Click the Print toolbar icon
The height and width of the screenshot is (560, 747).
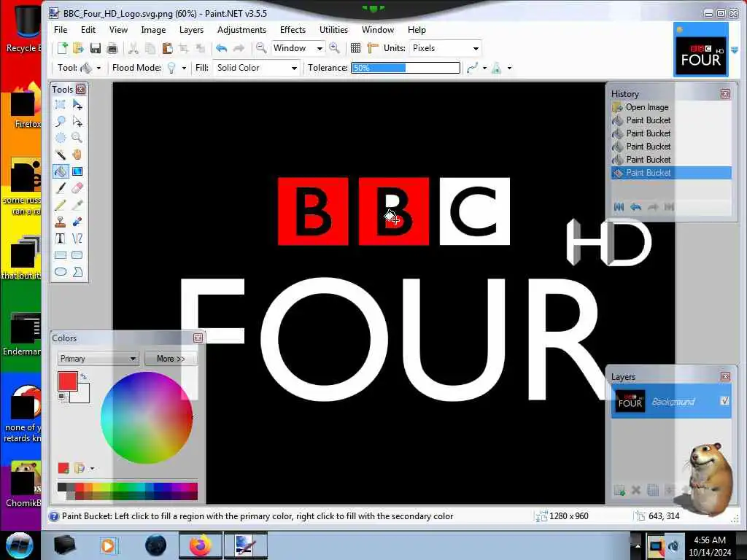coord(112,48)
